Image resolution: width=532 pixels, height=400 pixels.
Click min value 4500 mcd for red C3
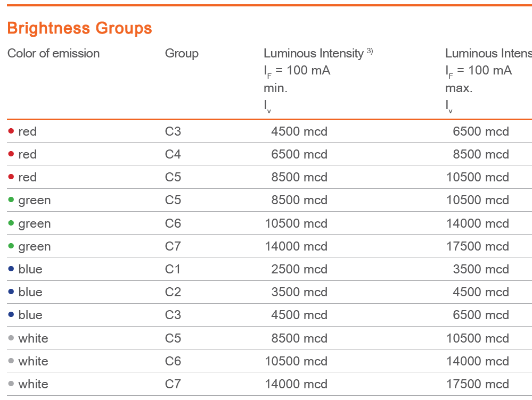click(299, 131)
